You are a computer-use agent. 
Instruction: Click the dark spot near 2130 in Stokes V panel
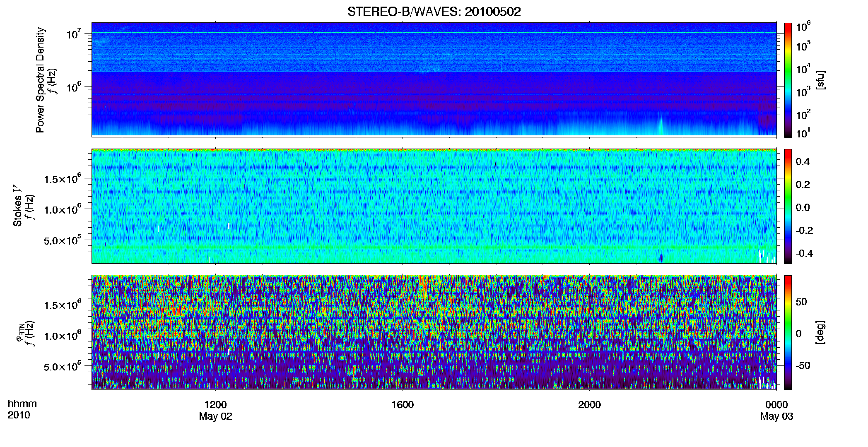(x=661, y=258)
